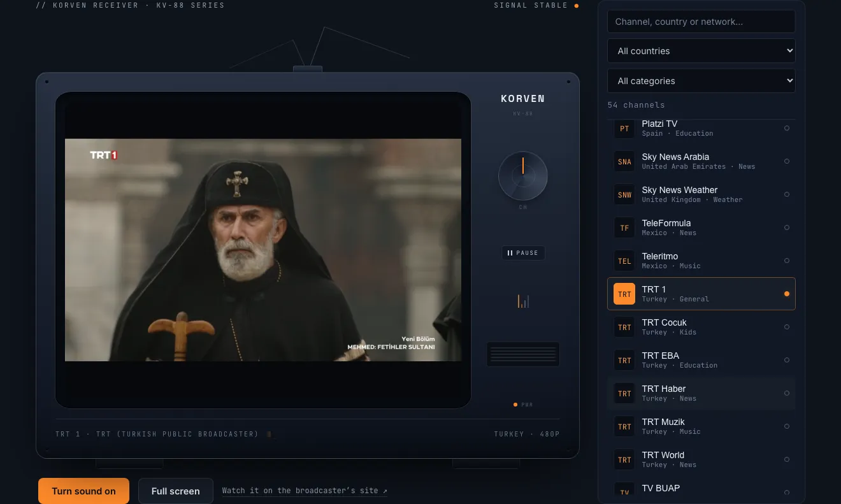The width and height of the screenshot is (841, 504).
Task: Open Watch it on the broadcaster's site link
Action: click(x=305, y=491)
